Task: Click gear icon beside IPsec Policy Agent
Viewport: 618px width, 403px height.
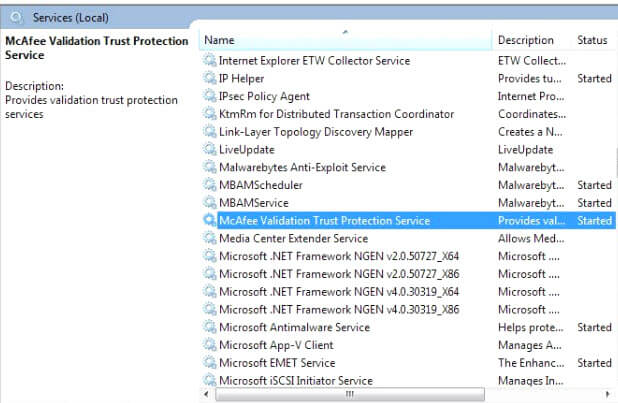Action: 209,96
